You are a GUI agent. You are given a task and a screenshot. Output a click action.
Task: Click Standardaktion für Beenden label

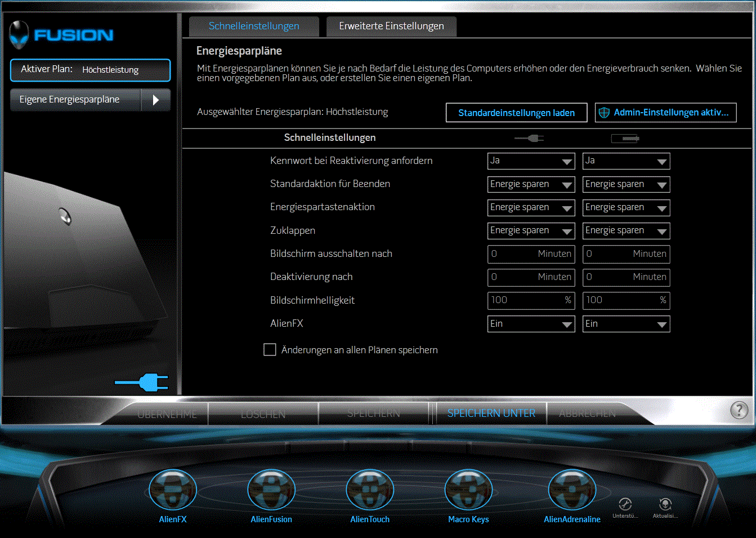[x=330, y=184]
